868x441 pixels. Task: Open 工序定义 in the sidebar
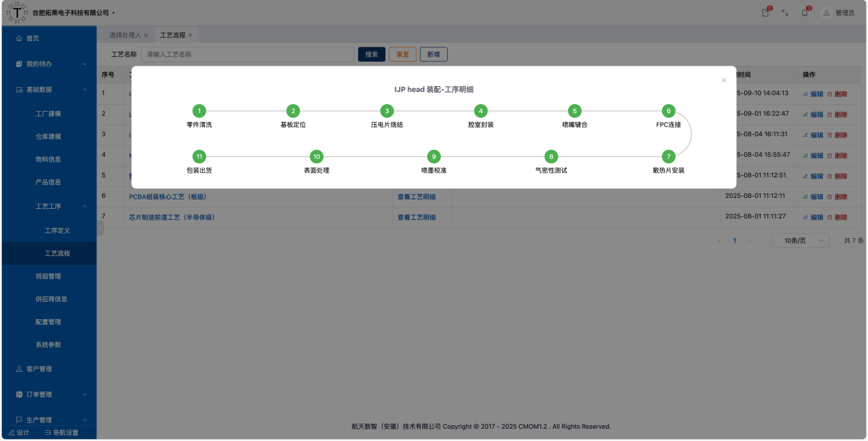(58, 231)
